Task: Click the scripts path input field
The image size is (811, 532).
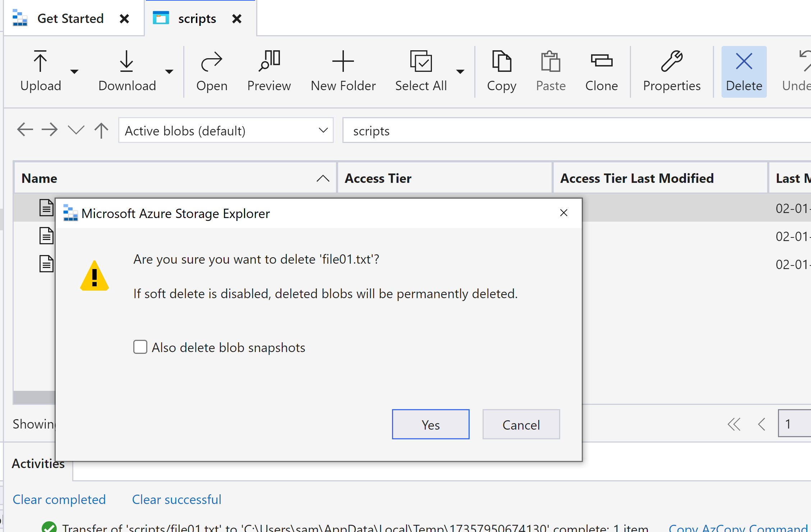Action: pyautogui.click(x=577, y=130)
